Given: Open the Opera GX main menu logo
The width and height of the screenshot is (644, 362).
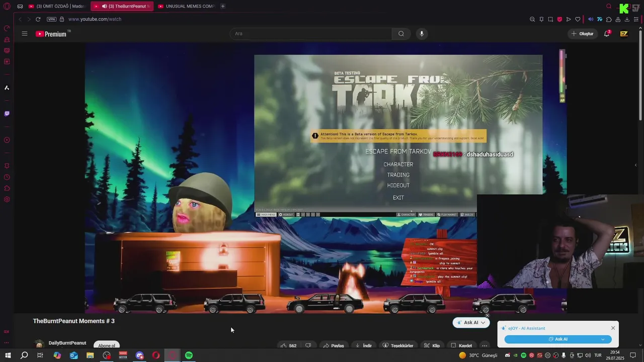Looking at the screenshot, I should [x=7, y=6].
